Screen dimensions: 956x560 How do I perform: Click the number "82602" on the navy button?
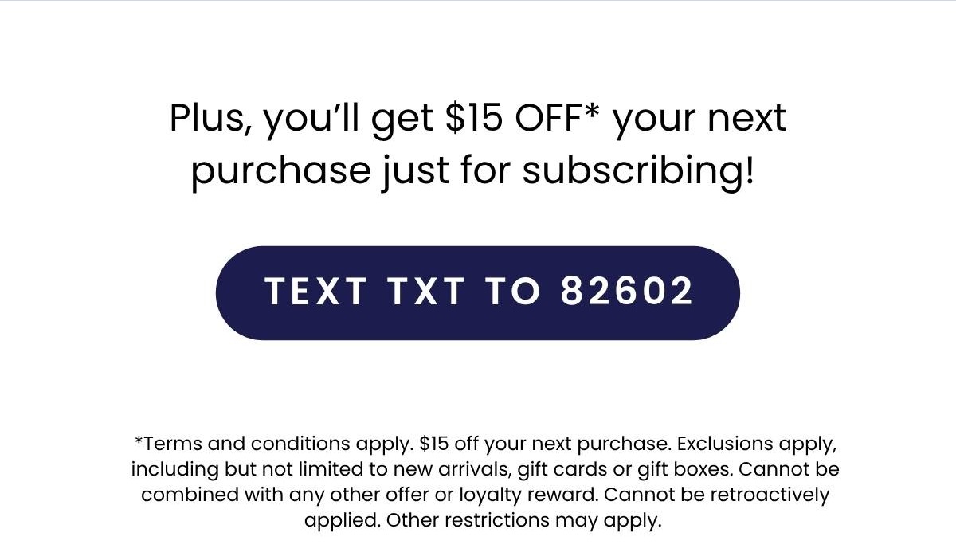[627, 292]
